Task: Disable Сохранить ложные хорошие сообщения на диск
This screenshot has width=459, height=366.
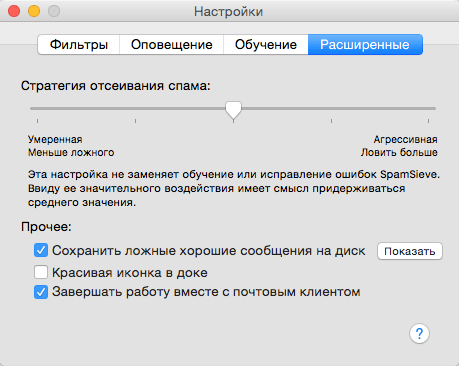Action: coord(41,250)
